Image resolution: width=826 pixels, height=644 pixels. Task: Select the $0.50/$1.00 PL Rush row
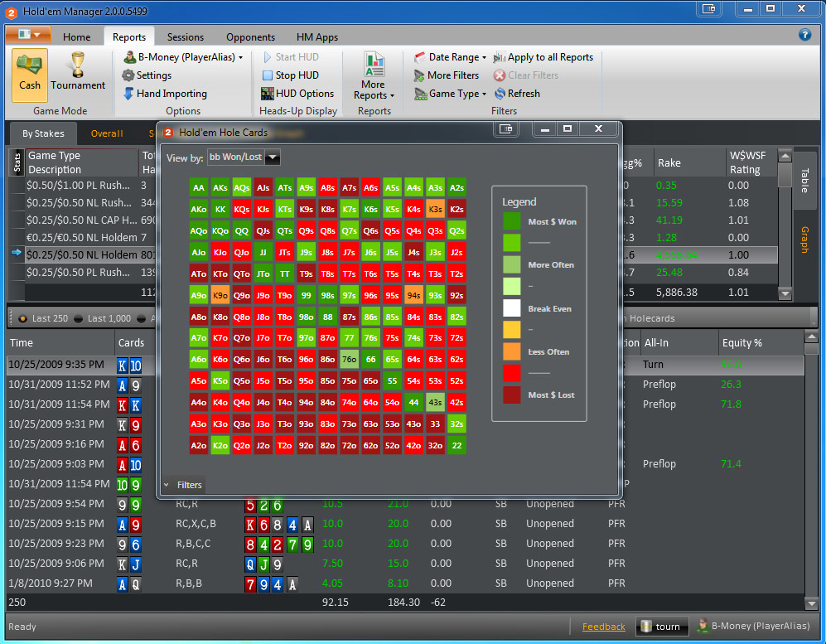pos(400,186)
